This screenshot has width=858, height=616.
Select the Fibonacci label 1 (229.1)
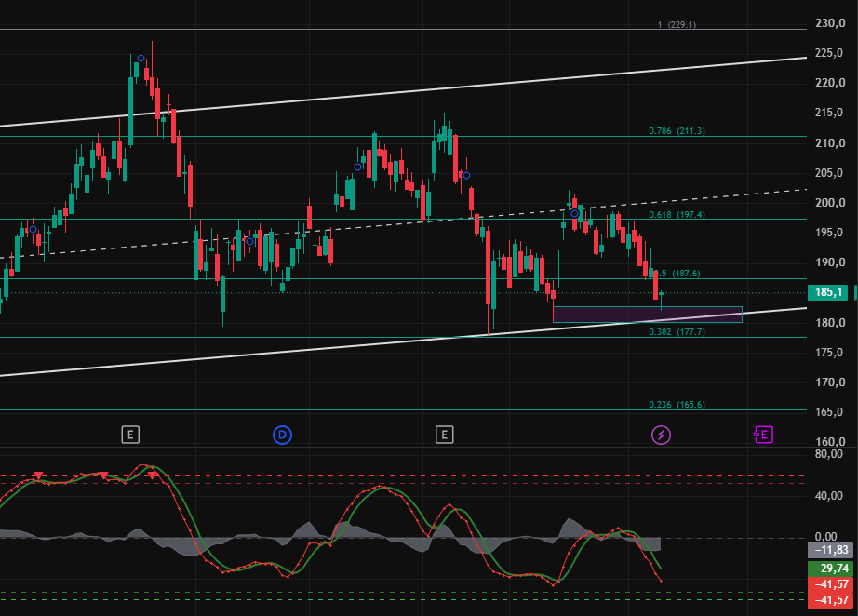[677, 24]
